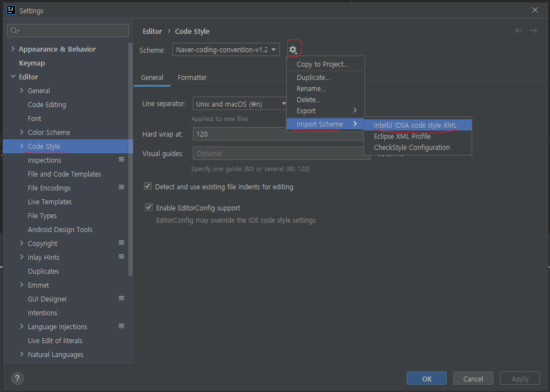Open the help question mark button
Image resolution: width=550 pixels, height=392 pixels.
pos(17,378)
